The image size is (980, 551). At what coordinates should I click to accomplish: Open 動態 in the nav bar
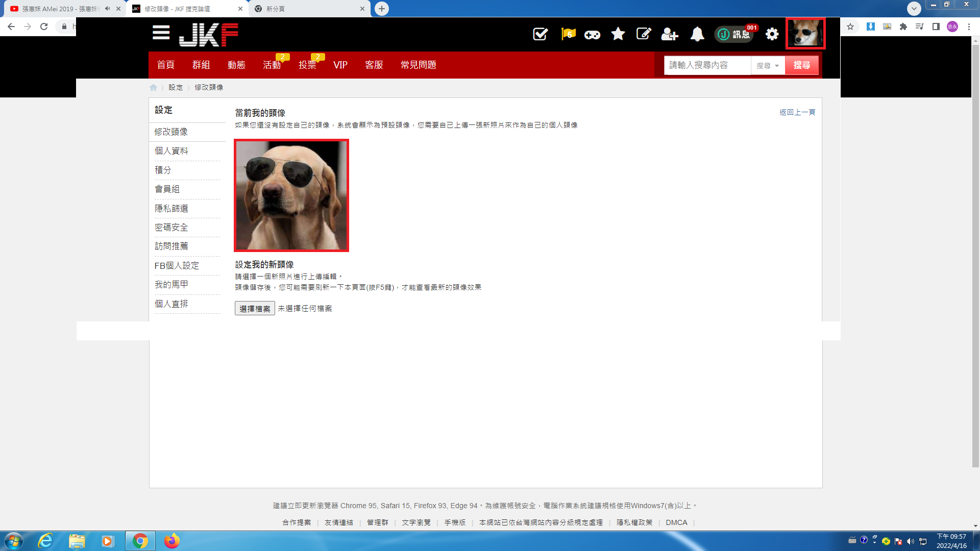tap(236, 65)
